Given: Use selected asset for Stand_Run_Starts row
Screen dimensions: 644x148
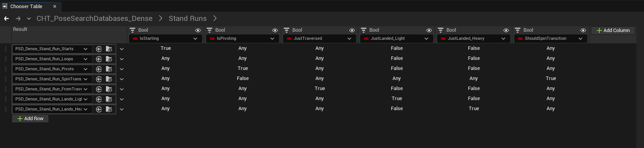Looking at the screenshot, I should [99, 49].
